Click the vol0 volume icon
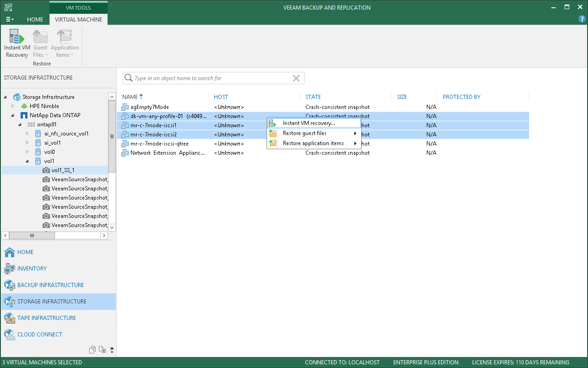Screen dimensions: 588x368 pos(39,152)
